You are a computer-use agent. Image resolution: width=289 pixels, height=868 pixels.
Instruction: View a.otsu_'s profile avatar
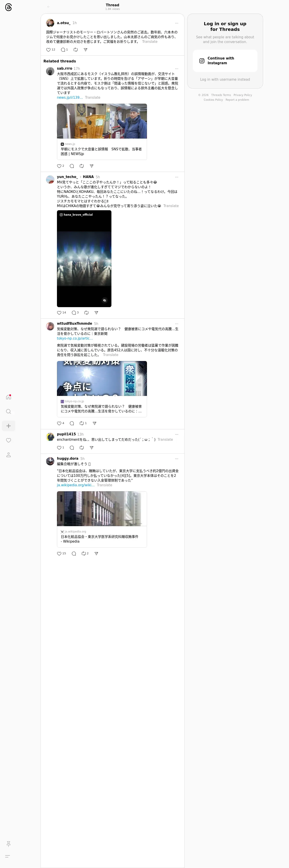pyautogui.click(x=50, y=23)
